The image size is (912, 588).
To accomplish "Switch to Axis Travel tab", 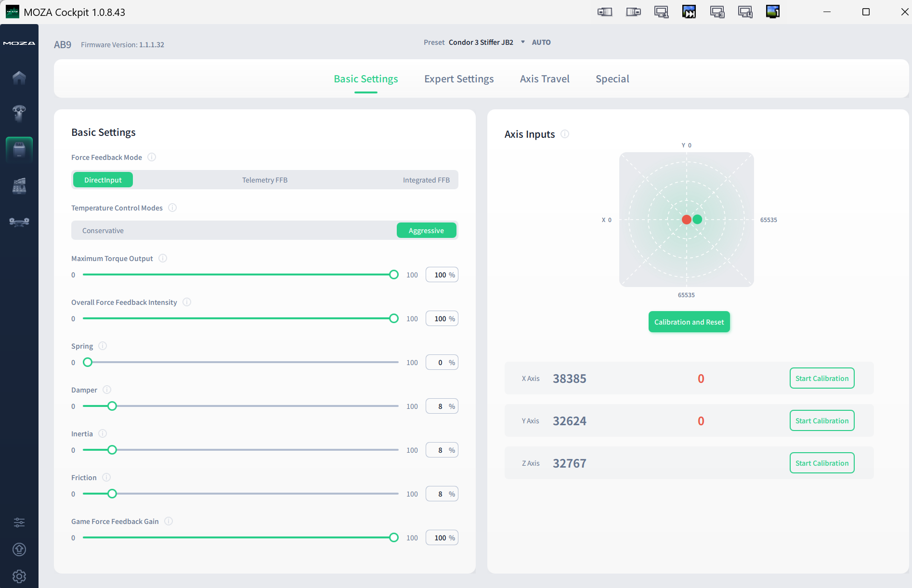I will tap(545, 79).
